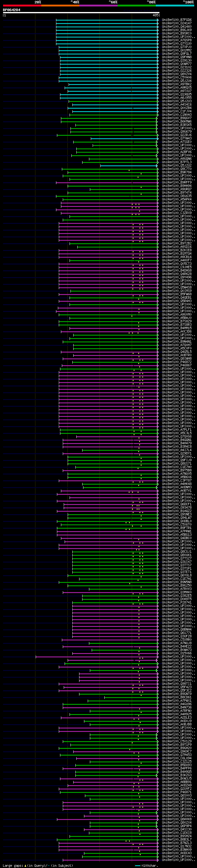View hit UniRef100_B9QGV7
Viewport: 197px width, 868px height.
176,118
